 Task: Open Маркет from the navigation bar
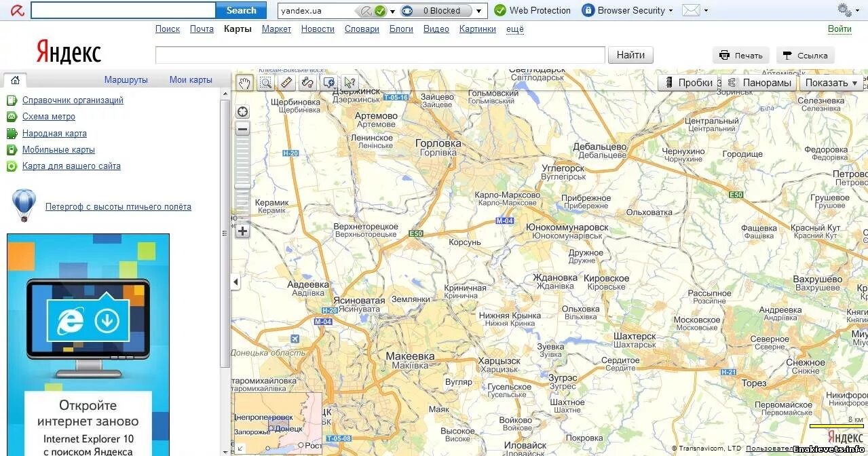(x=276, y=28)
